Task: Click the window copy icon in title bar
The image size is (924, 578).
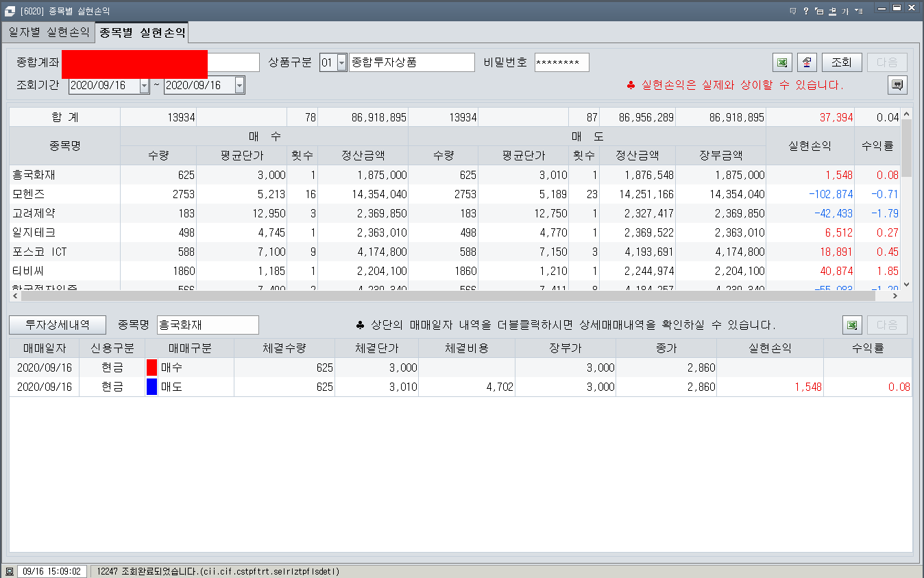Action: click(x=819, y=11)
